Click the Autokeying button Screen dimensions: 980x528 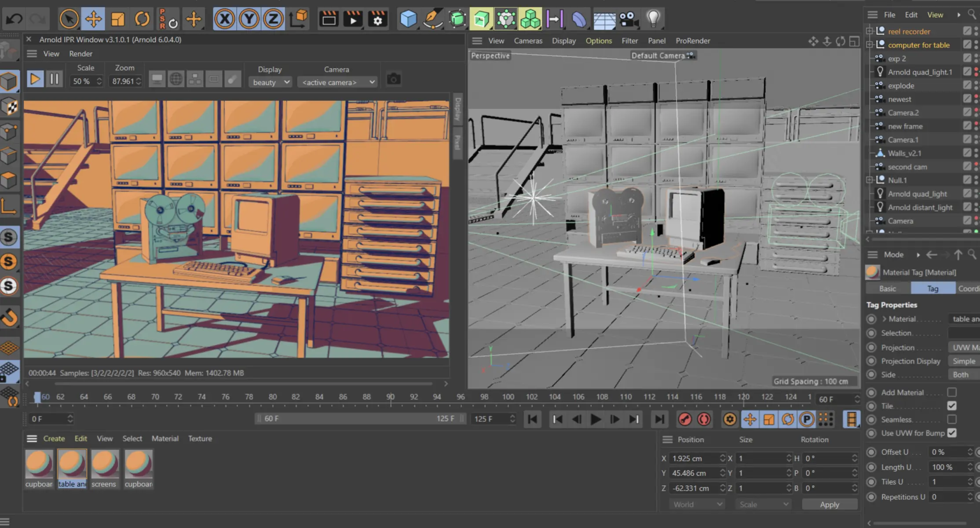click(x=704, y=419)
